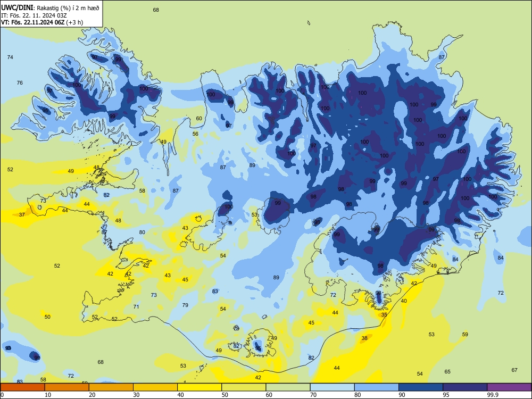Click the dark blue 90–95 legend swatch
532x399 pixels.
click(421, 387)
